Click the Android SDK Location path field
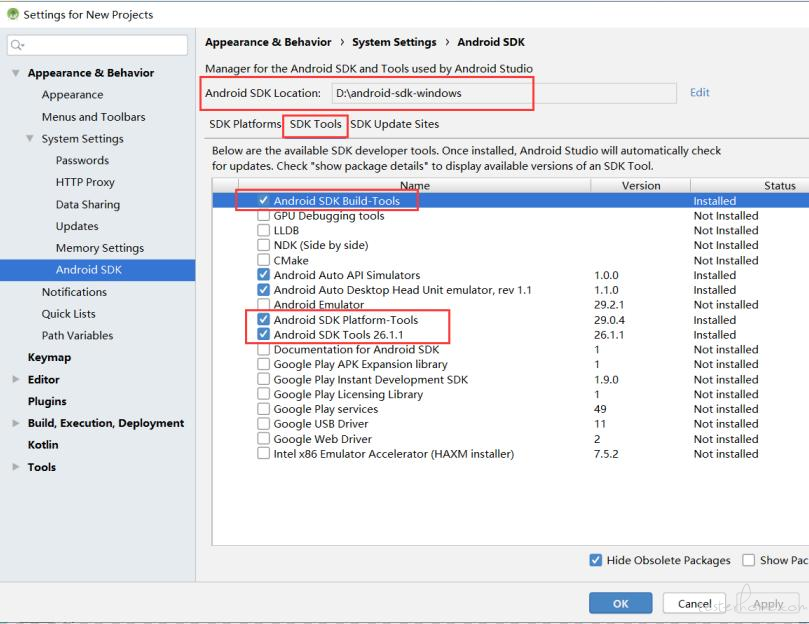 click(504, 93)
